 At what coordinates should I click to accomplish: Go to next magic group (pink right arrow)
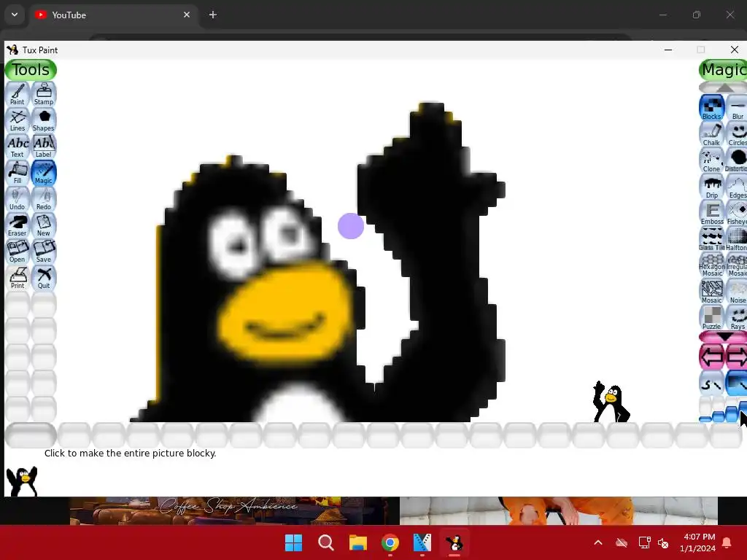pyautogui.click(x=737, y=357)
